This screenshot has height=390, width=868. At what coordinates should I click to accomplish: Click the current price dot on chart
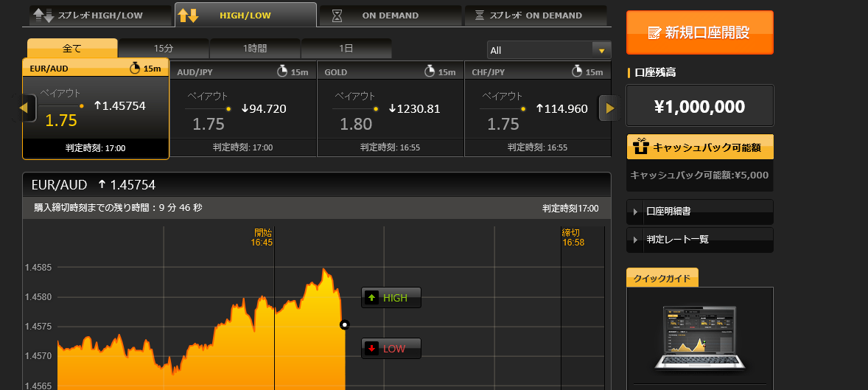(344, 324)
